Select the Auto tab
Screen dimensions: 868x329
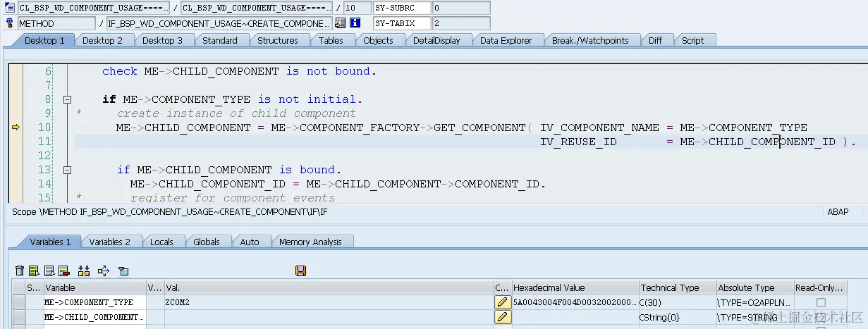tap(250, 242)
